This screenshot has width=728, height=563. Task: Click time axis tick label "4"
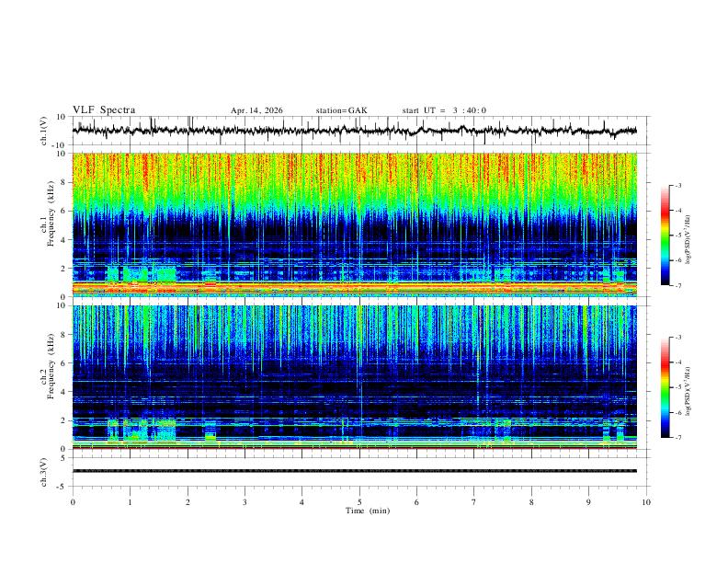[x=302, y=502]
